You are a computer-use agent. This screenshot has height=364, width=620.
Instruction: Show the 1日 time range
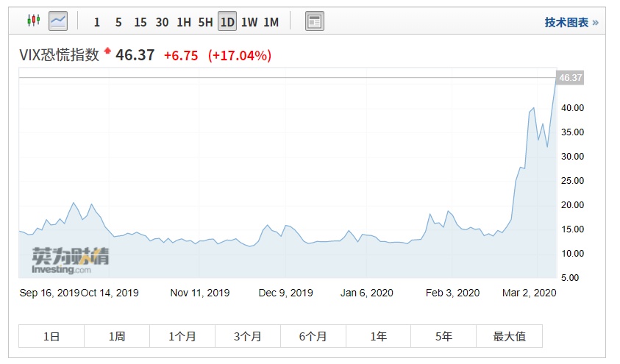51,336
